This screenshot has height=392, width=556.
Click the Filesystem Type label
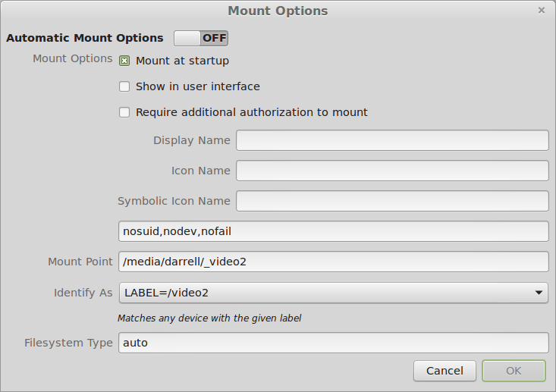68,343
